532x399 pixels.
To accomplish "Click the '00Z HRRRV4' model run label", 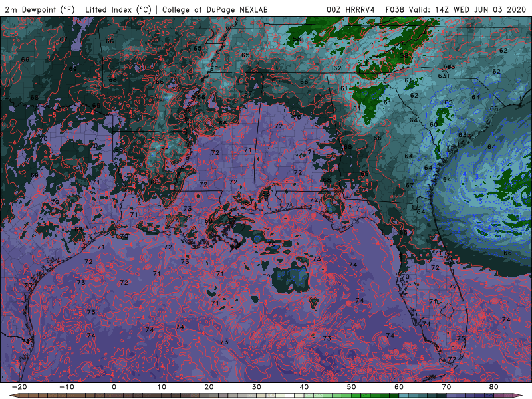I will (350, 9).
